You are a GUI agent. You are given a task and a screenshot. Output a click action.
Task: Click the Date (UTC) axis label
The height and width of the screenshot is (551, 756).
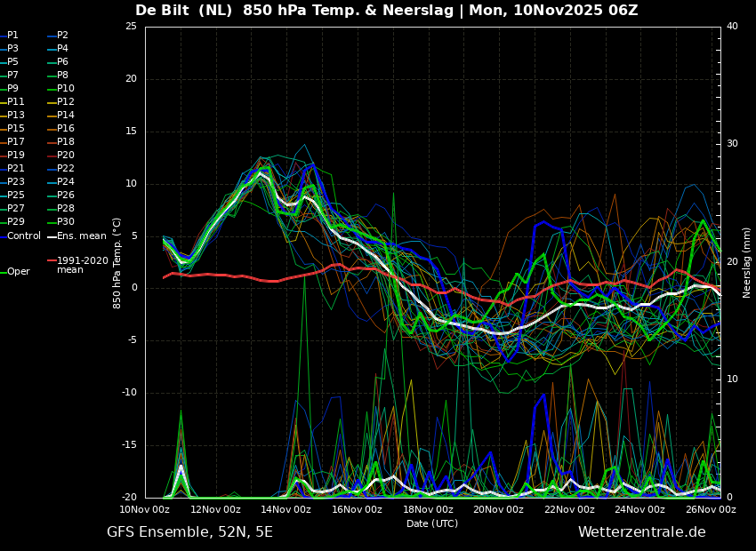click(432, 523)
